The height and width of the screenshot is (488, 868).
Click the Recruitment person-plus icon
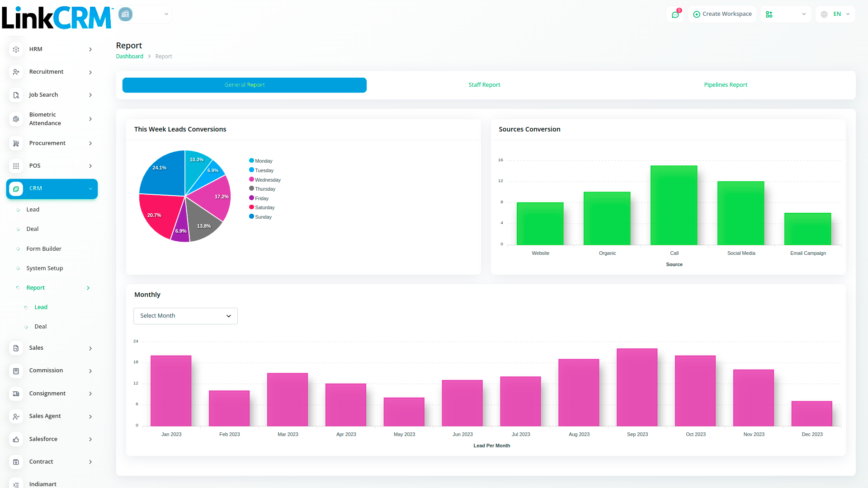(16, 72)
